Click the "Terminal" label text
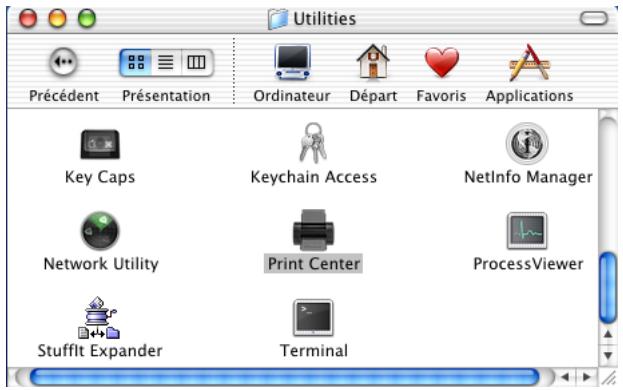The height and width of the screenshot is (390, 623). [x=313, y=350]
